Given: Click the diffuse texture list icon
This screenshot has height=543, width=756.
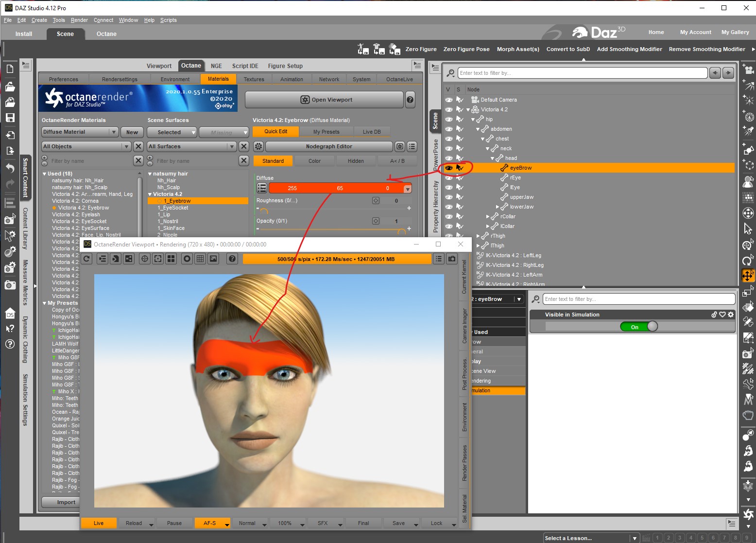Looking at the screenshot, I should point(262,188).
